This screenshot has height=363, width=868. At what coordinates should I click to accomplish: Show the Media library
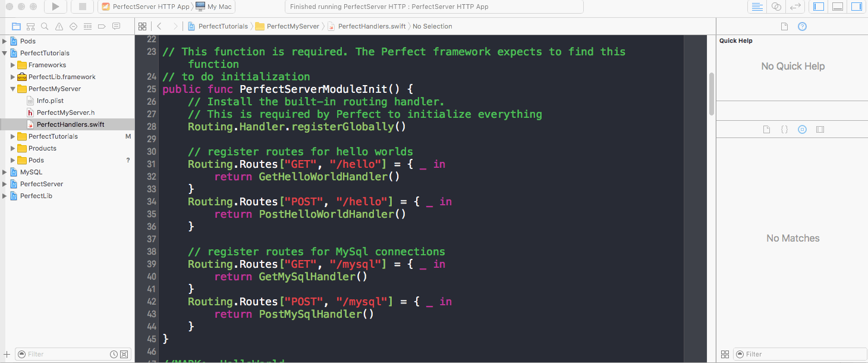[820, 129]
